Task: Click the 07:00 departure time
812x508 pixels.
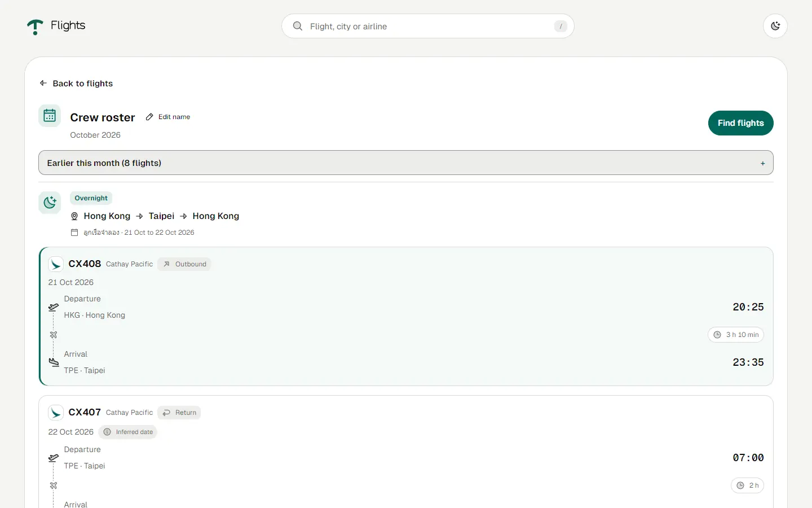Action: pyautogui.click(x=748, y=458)
